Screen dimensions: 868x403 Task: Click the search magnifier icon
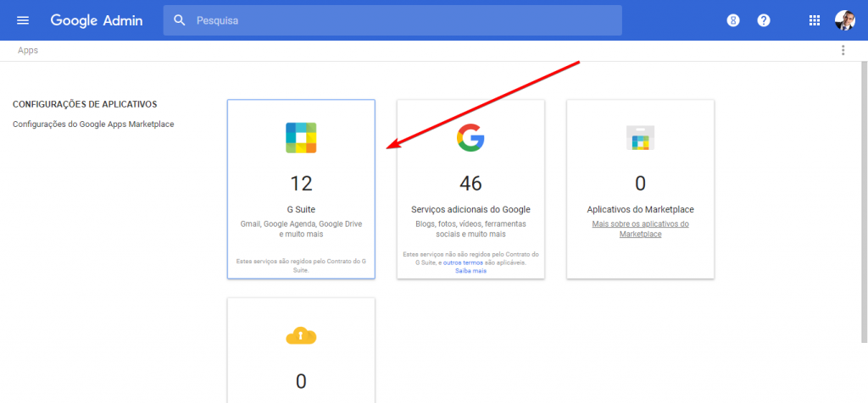(180, 20)
